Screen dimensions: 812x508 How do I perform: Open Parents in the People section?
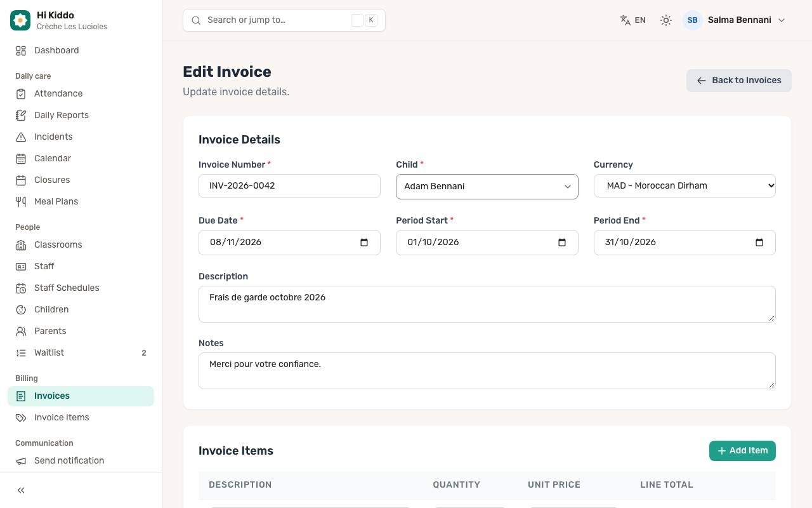pos(81,331)
